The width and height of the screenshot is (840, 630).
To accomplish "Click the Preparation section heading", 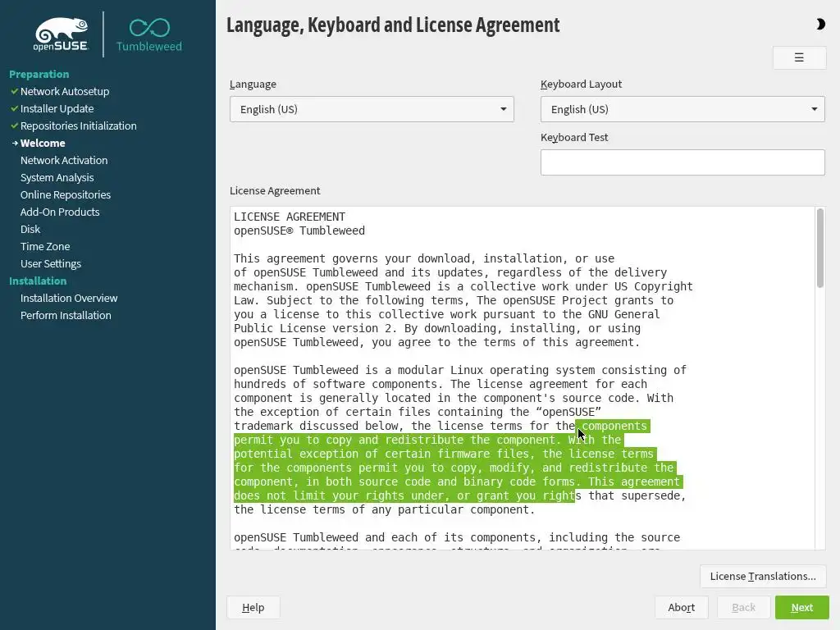I will click(39, 75).
